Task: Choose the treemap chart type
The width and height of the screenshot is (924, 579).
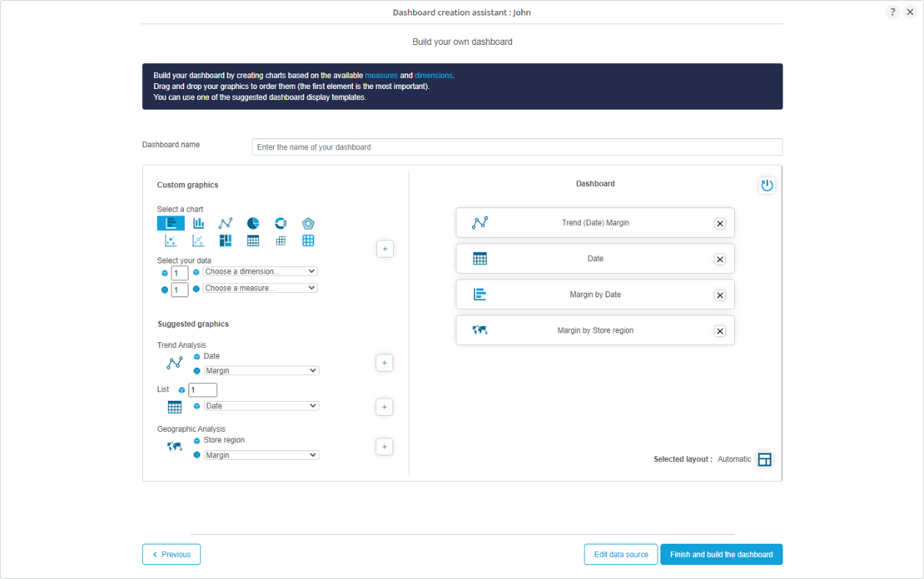Action: (226, 241)
